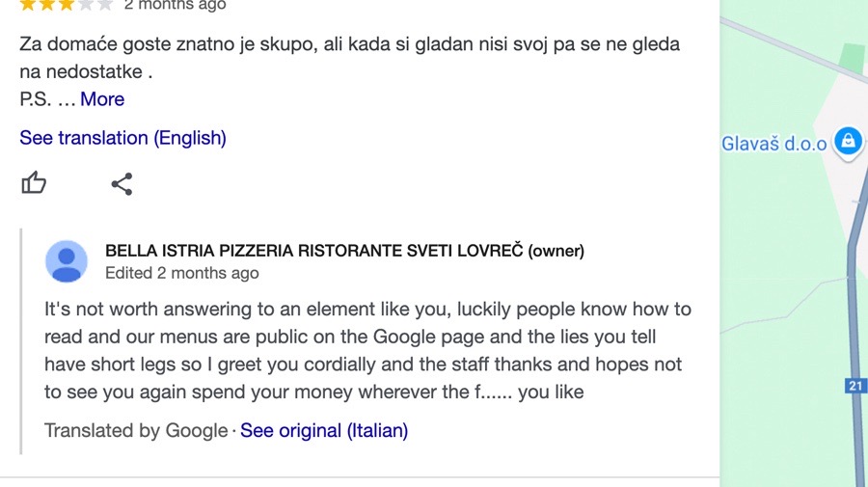Click the review's 2 months ago date
Viewport: 868px width, 487px height.
click(175, 6)
